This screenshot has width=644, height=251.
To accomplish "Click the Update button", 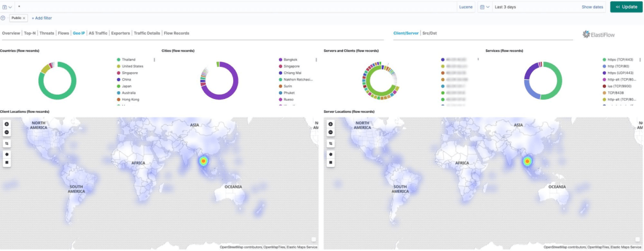I will pyautogui.click(x=626, y=7).
